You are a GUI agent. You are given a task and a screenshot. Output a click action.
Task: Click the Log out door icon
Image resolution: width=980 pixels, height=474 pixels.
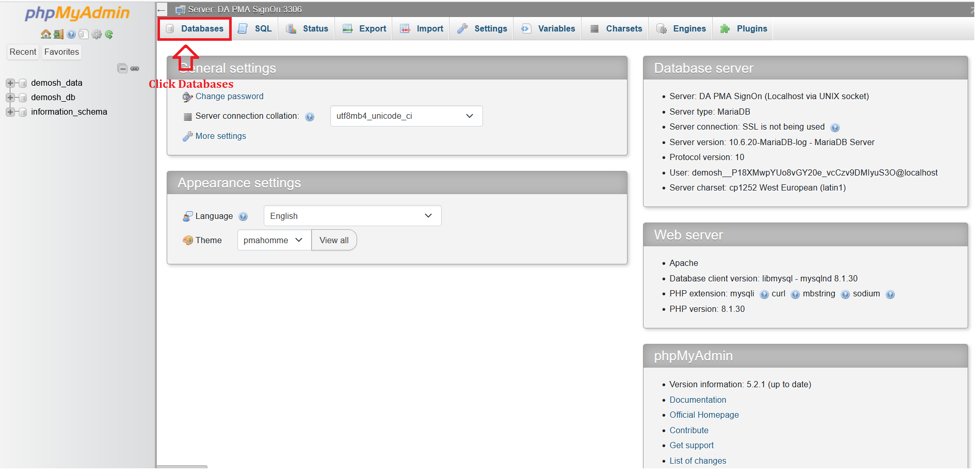(58, 35)
